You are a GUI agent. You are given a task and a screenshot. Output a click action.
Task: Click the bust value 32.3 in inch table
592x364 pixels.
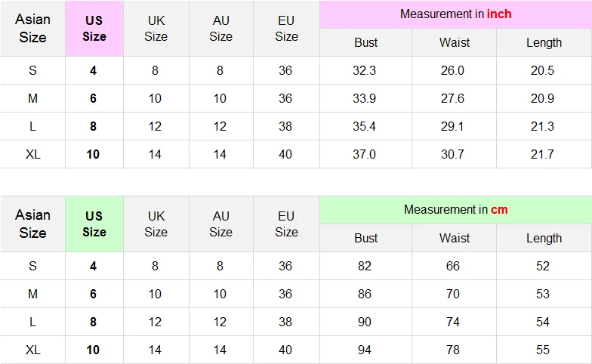[x=364, y=71]
